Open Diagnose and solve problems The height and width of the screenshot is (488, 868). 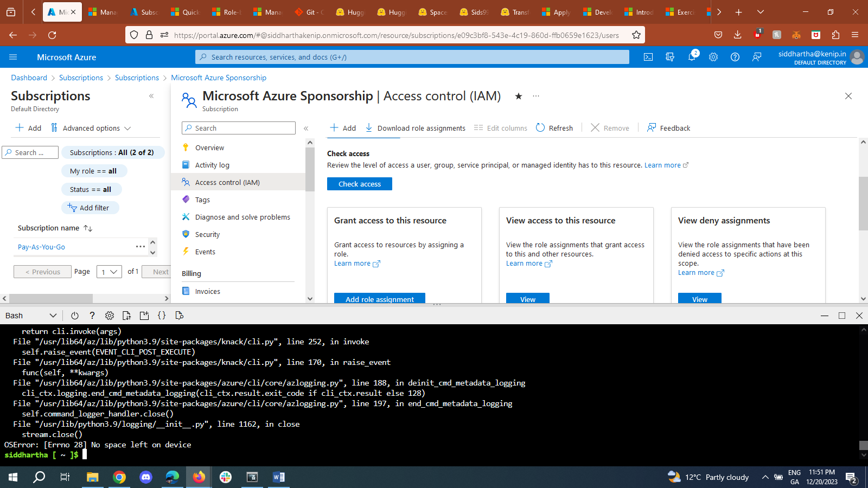pos(242,217)
